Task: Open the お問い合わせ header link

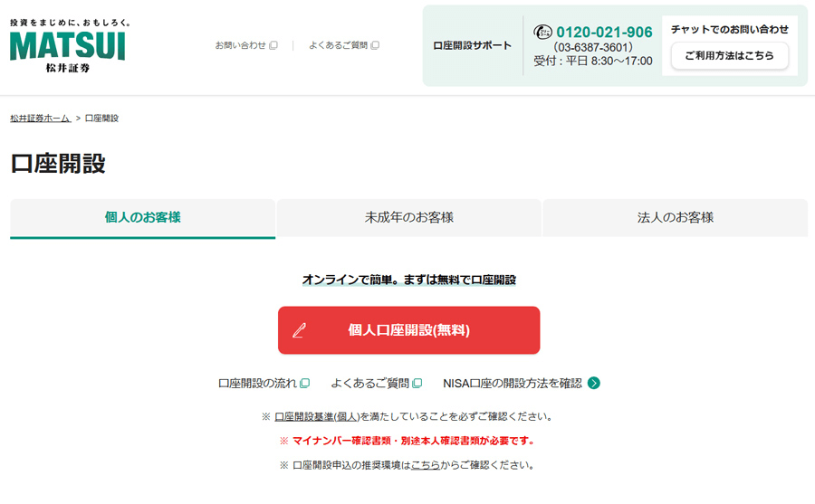Action: 246,45
